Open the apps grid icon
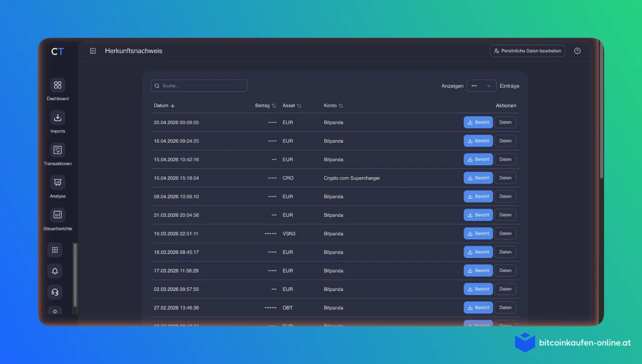The height and width of the screenshot is (364, 642). 55,250
